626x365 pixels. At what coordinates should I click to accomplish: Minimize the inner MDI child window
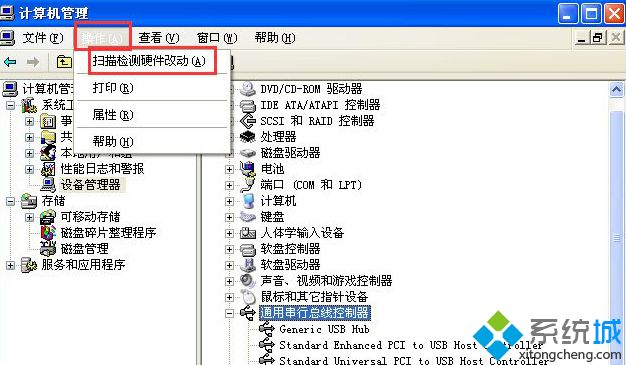pos(582,38)
